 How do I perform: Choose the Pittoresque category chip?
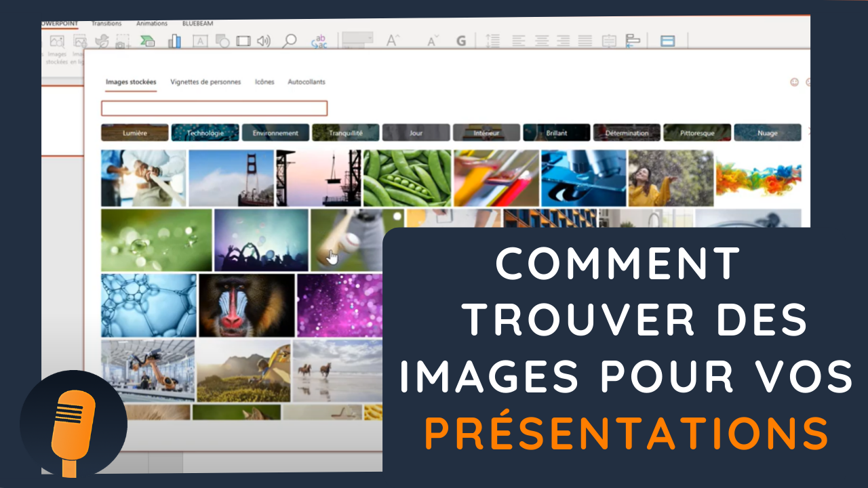click(x=697, y=133)
